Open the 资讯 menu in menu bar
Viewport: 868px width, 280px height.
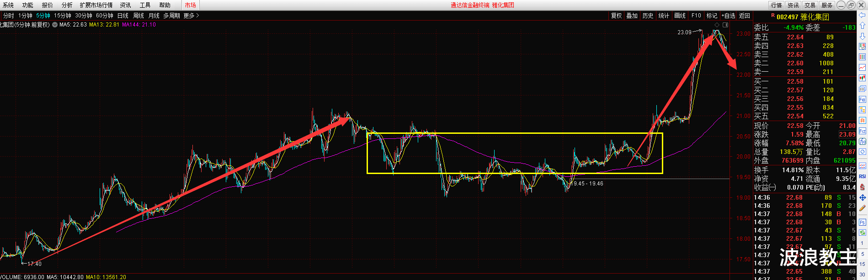tap(125, 5)
